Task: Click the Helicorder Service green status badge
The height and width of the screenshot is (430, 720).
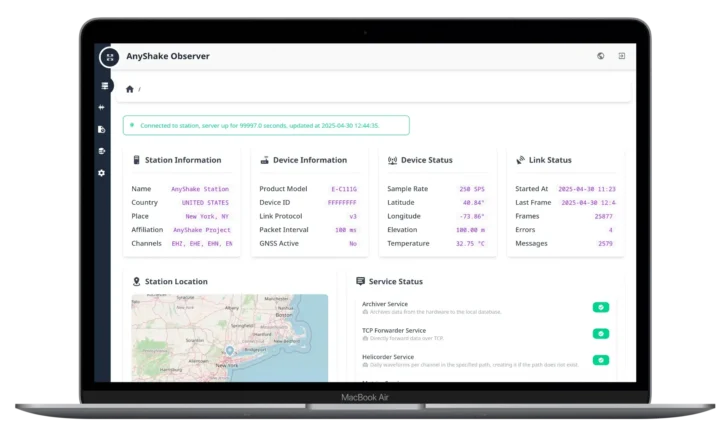Action: coord(601,360)
